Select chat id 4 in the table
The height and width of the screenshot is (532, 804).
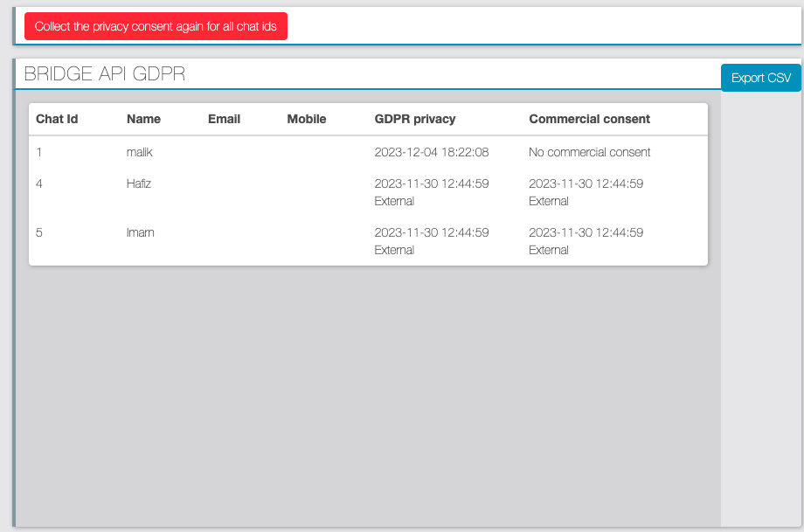pyautogui.click(x=39, y=183)
